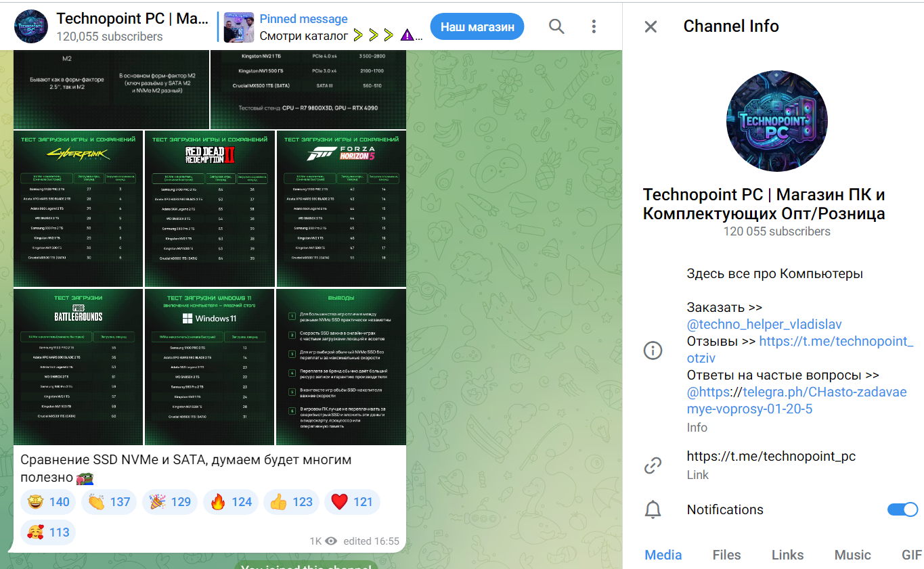Image resolution: width=924 pixels, height=569 pixels.
Task: Open the large channel profile picture
Action: (776, 121)
